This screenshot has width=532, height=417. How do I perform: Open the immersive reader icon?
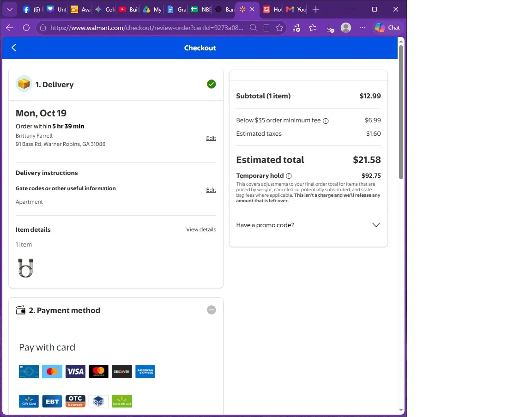pos(266,28)
